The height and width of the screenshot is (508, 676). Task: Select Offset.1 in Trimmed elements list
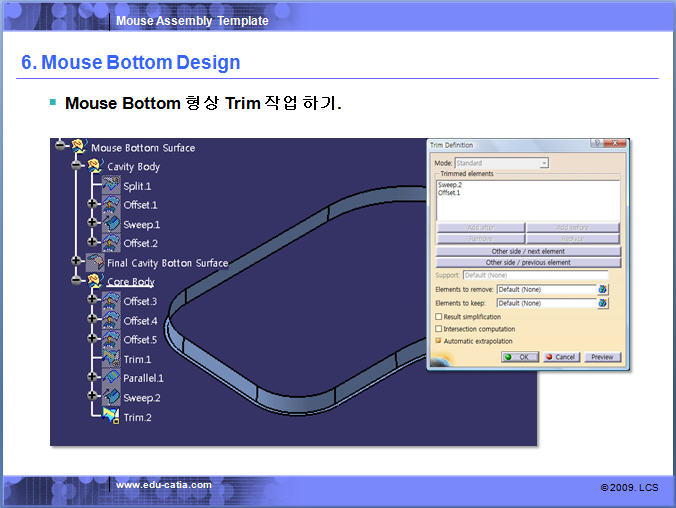click(x=449, y=192)
